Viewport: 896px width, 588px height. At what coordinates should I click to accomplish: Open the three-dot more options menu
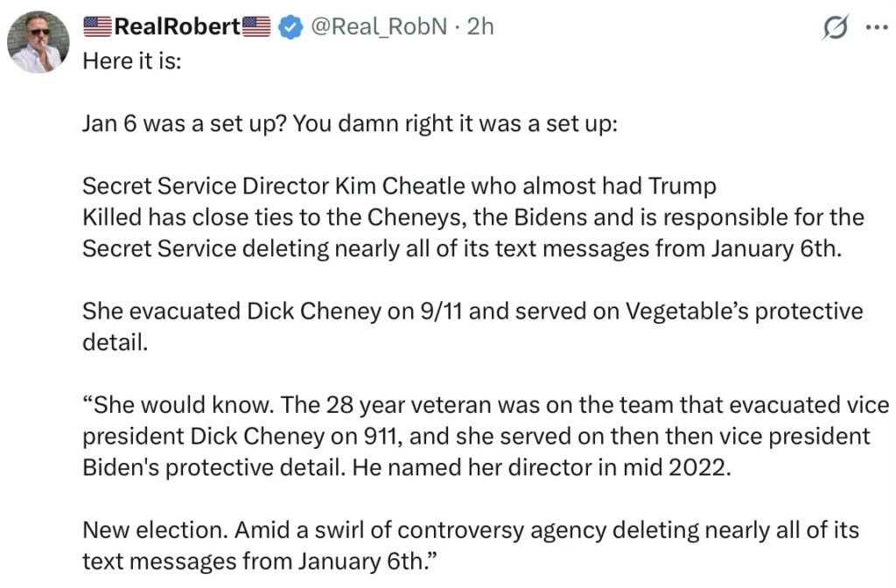(x=875, y=28)
